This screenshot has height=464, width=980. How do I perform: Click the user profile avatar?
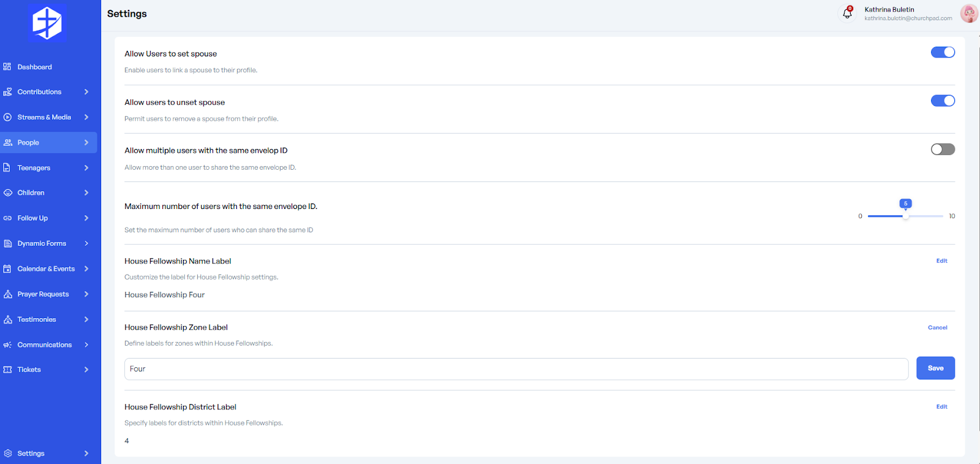[x=968, y=13]
